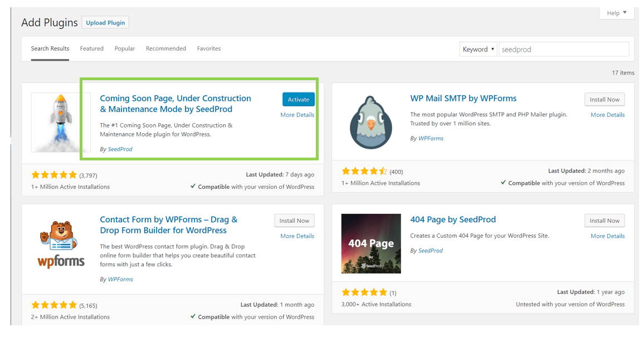Expand the Help panel dropdown
This screenshot has width=644, height=342.
(616, 13)
